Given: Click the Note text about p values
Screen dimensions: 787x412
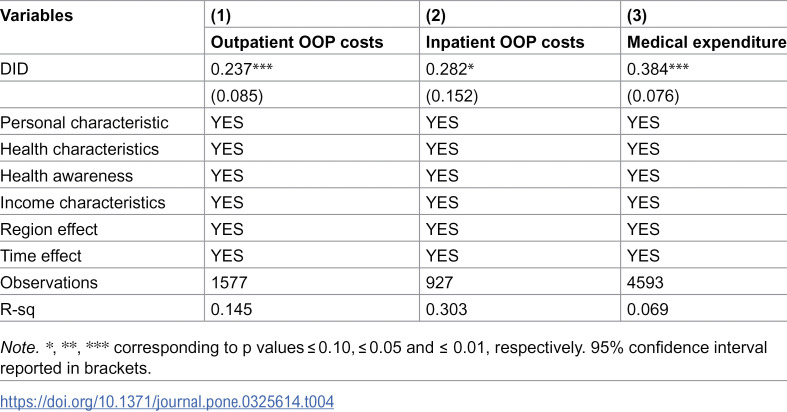Looking at the screenshot, I should [x=383, y=358].
